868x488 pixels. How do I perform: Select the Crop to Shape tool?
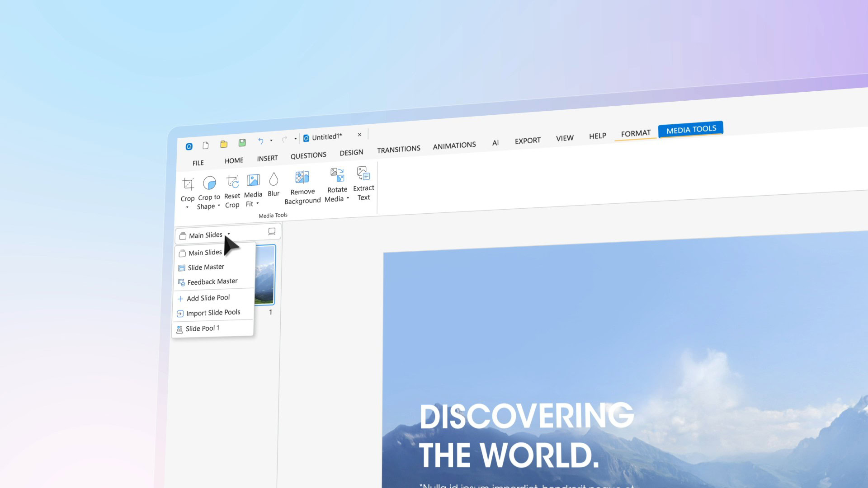(209, 183)
